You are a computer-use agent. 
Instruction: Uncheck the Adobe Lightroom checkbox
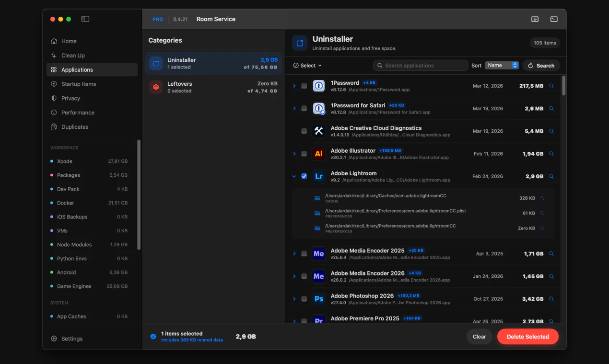click(304, 176)
